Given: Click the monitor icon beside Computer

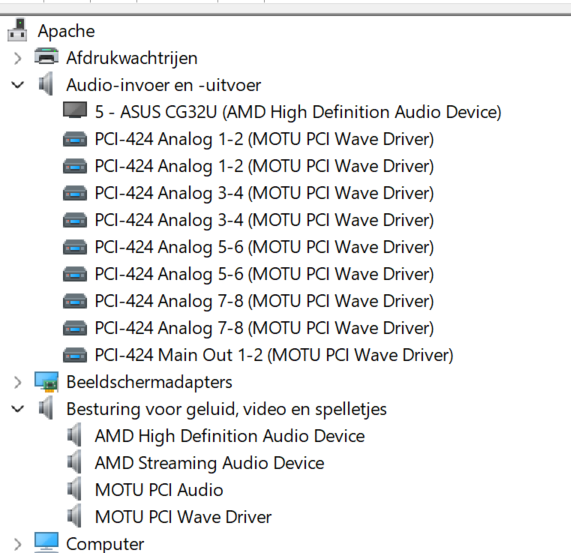Looking at the screenshot, I should pyautogui.click(x=46, y=542).
